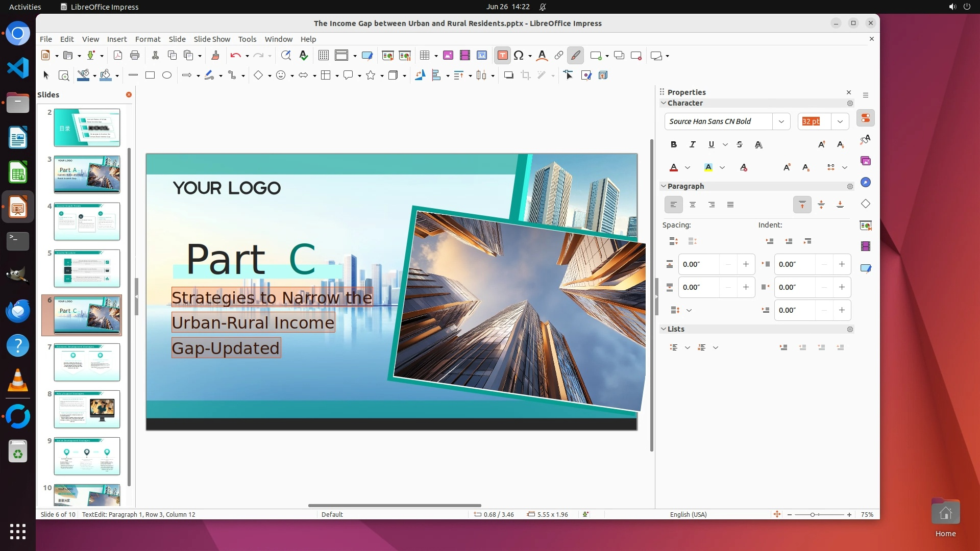Click the Clone Formatting paintbrush icon
This screenshot has height=551, width=980.
tap(215, 56)
